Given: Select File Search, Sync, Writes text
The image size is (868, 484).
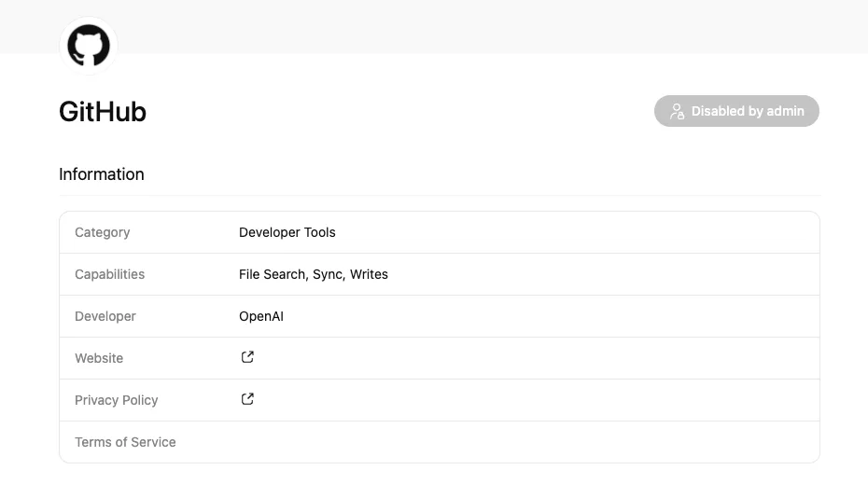Looking at the screenshot, I should [314, 274].
